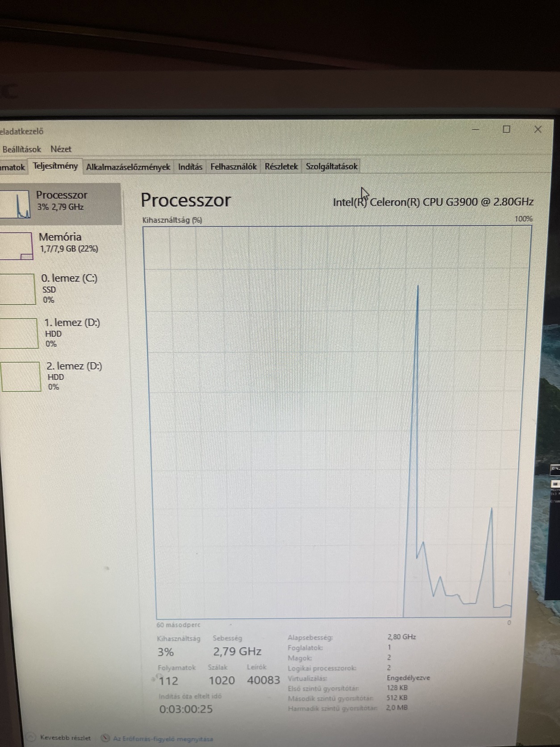Viewport: 560px width, 747px height.
Task: Click the Processzor mini graph thumbnail
Action: 15,204
